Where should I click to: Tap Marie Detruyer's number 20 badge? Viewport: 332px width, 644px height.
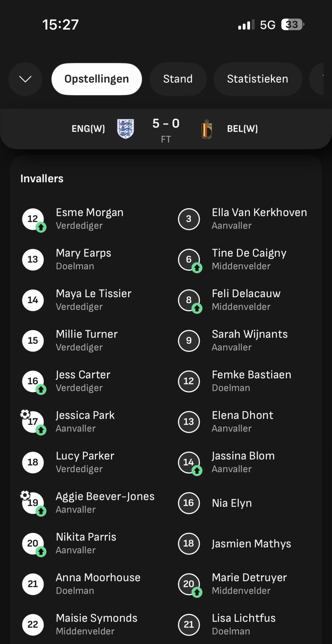(189, 584)
